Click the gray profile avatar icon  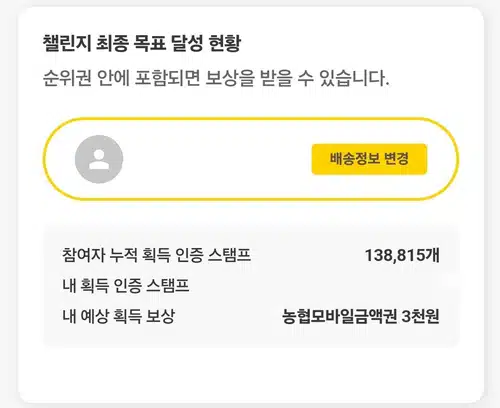tap(99, 159)
